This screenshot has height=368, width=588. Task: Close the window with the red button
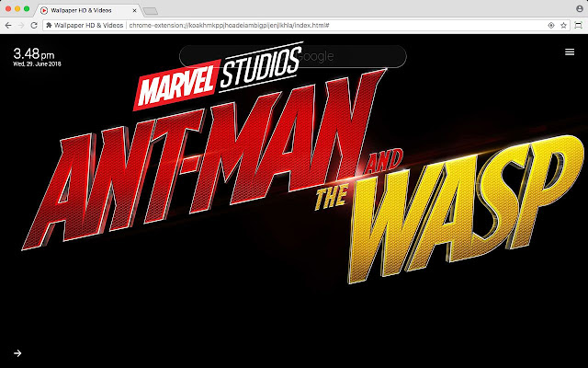8,8
